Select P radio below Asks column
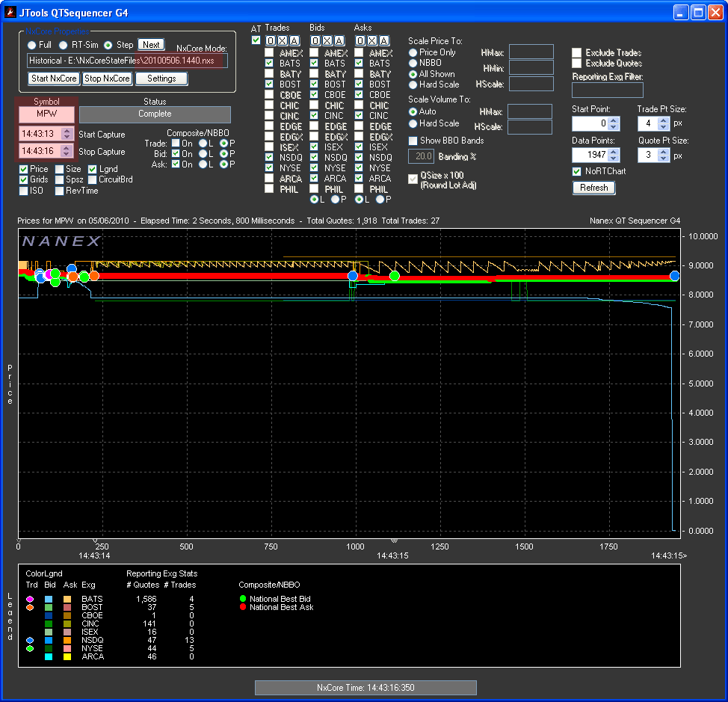The image size is (728, 702). (380, 199)
